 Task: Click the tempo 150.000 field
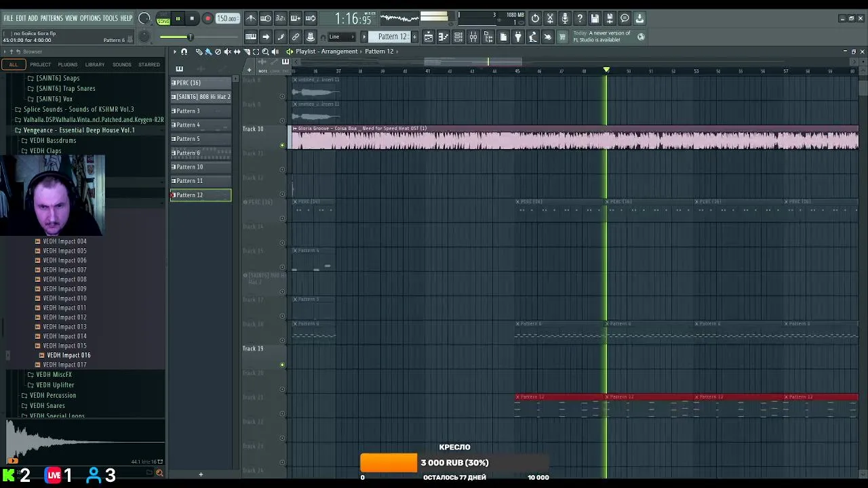[227, 19]
